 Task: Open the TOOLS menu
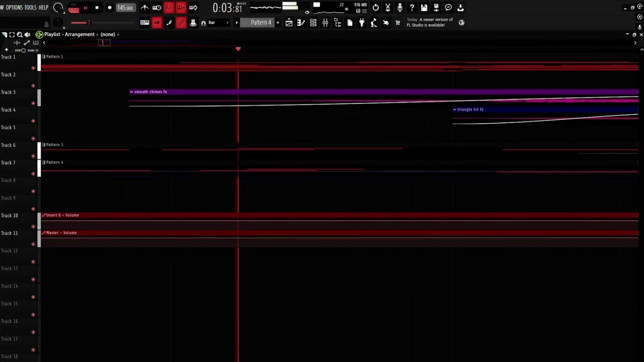[30, 8]
